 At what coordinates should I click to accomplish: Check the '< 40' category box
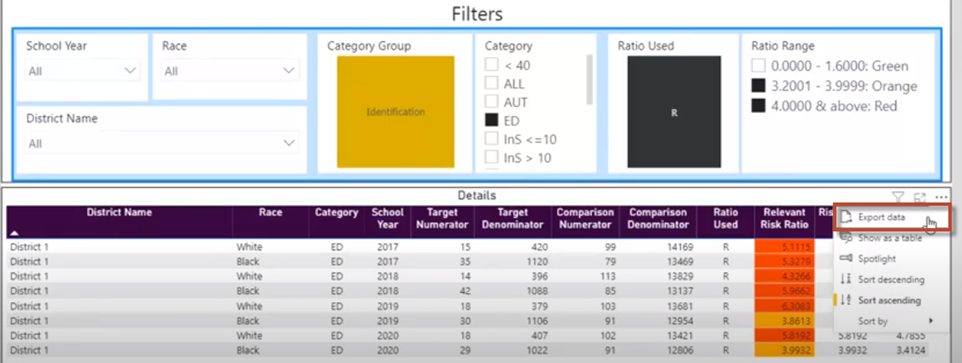[491, 65]
